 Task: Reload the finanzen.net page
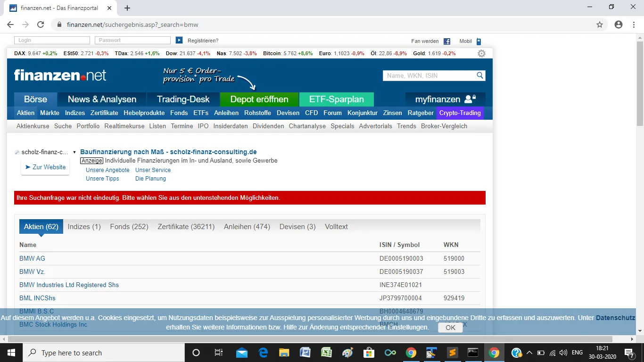tap(41, 25)
